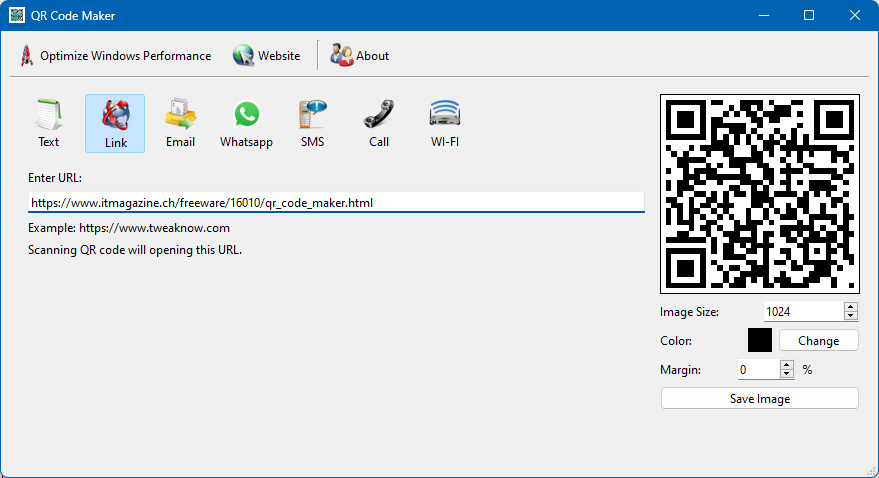The width and height of the screenshot is (879, 478).
Task: Increase Image Size with up arrow
Action: (x=850, y=307)
